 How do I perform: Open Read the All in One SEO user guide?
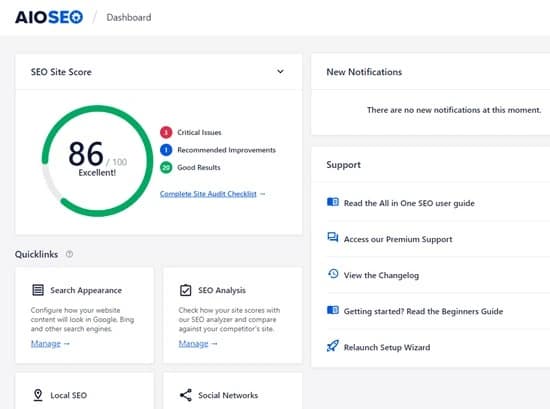[x=409, y=203]
